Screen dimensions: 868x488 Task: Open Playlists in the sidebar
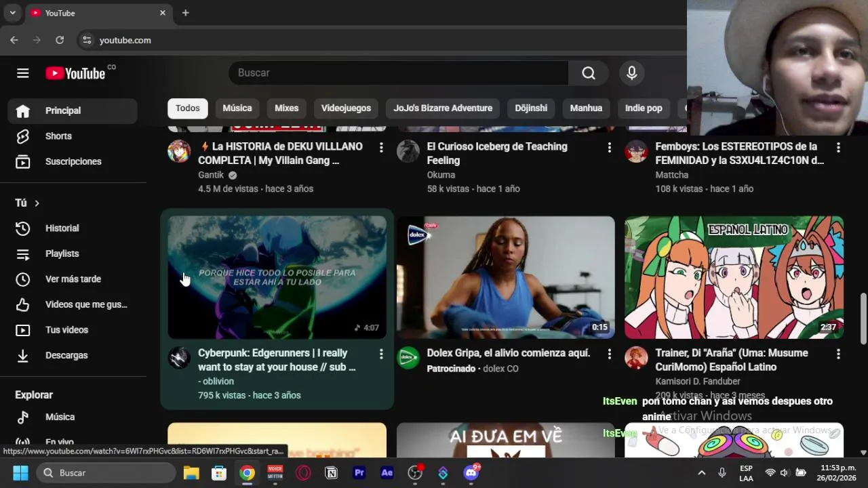pos(73,253)
